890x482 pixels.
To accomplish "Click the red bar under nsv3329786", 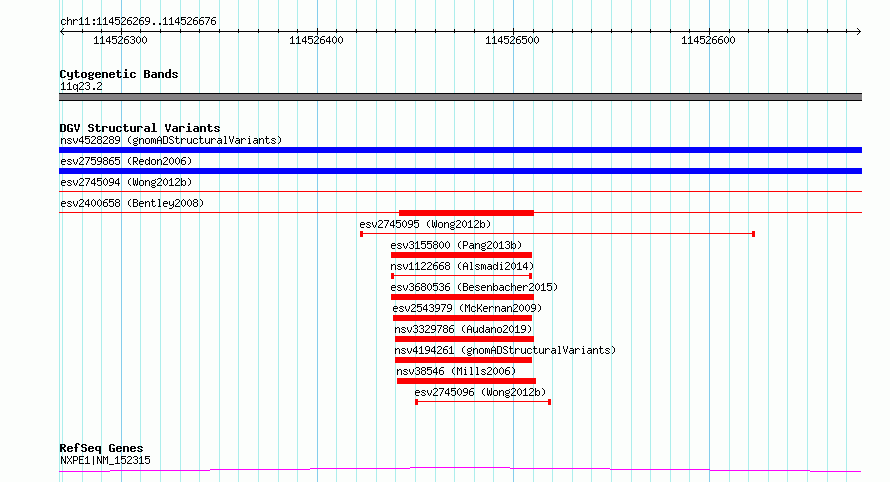I will pyautogui.click(x=464, y=339).
